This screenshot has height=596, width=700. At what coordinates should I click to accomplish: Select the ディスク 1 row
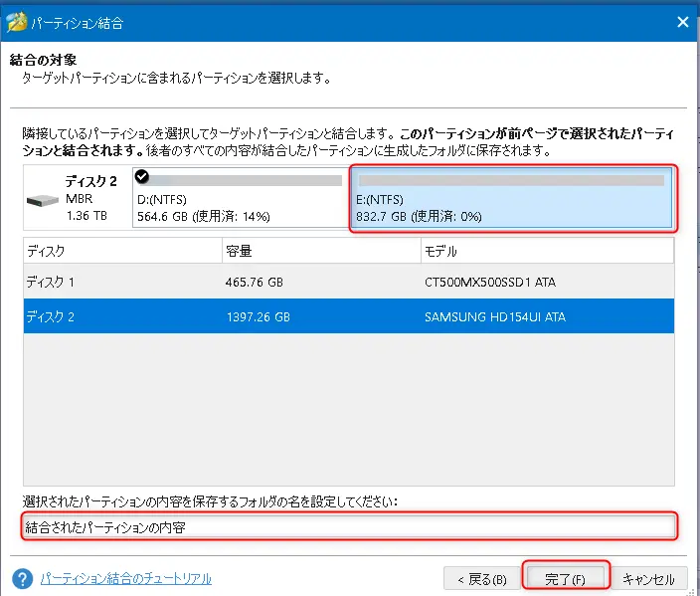pyautogui.click(x=349, y=282)
